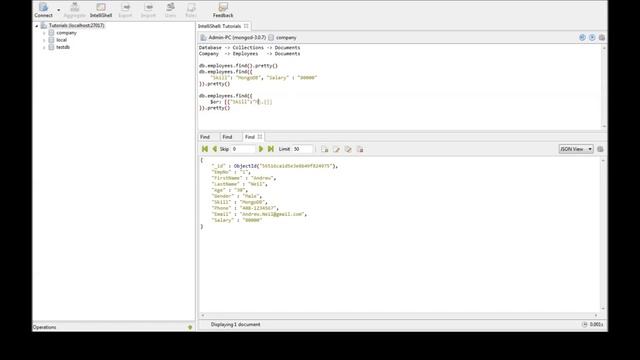This screenshot has width=640, height=360.
Task: Expand the local database node arrow
Action: (x=44, y=40)
